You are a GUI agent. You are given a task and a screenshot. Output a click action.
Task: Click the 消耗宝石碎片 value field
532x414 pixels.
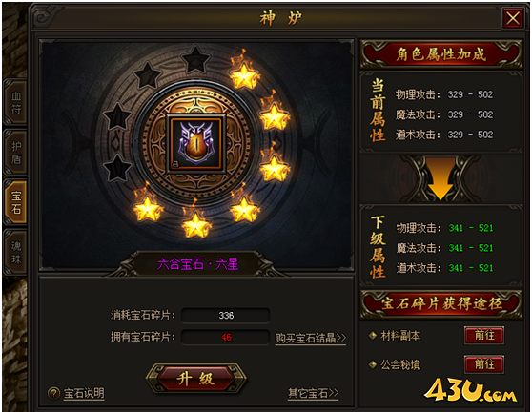click(x=226, y=315)
